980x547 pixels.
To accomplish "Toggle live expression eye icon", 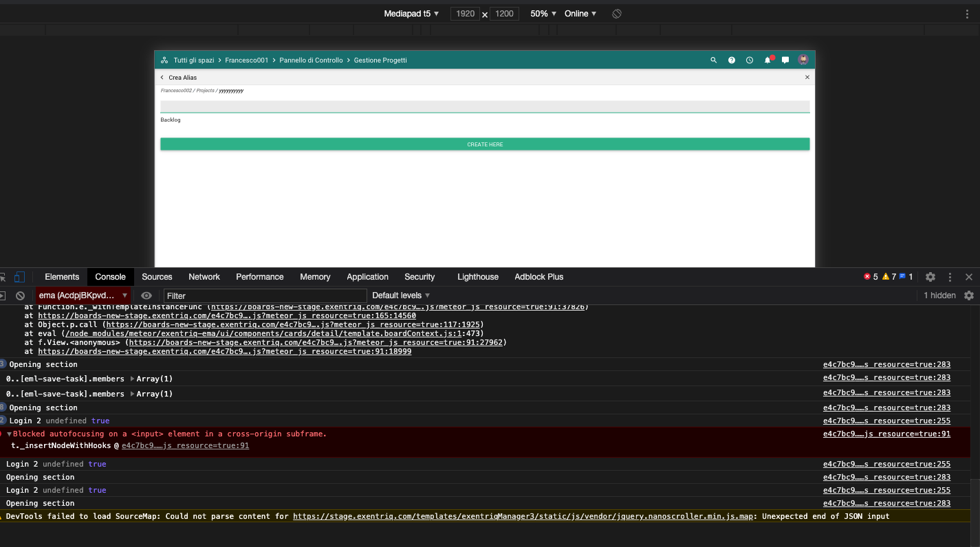I will [x=146, y=295].
